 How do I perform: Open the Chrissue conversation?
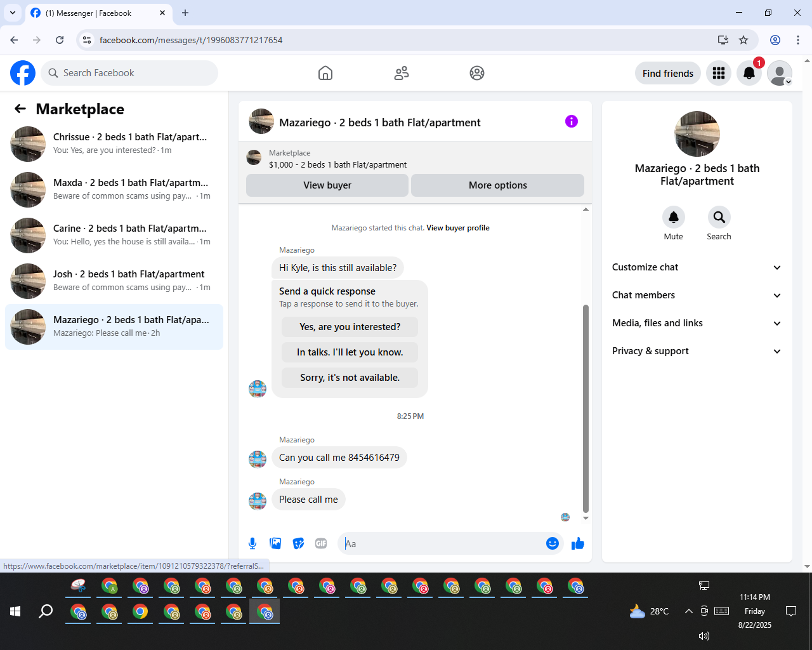coord(114,144)
